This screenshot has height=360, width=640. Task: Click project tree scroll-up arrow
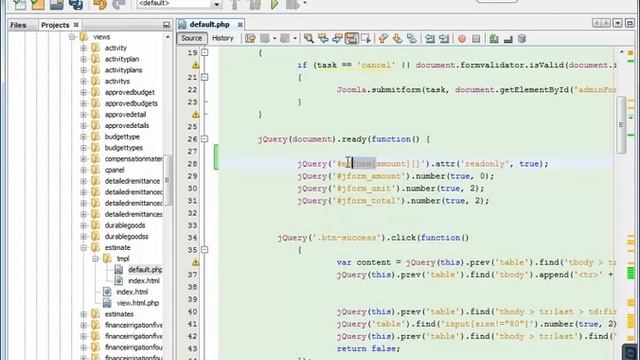pyautogui.click(x=167, y=37)
